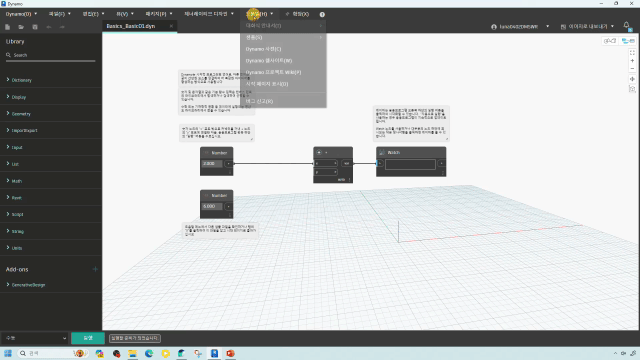The image size is (640, 360).
Task: Open the Dynamo(D) menu
Action: pyautogui.click(x=21, y=14)
